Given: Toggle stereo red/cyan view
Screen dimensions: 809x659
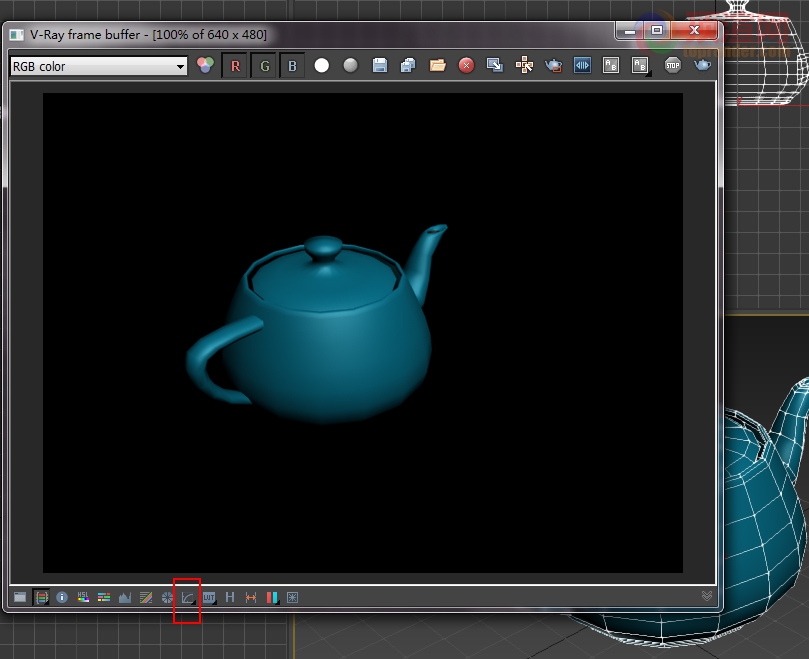Looking at the screenshot, I should 272,597.
